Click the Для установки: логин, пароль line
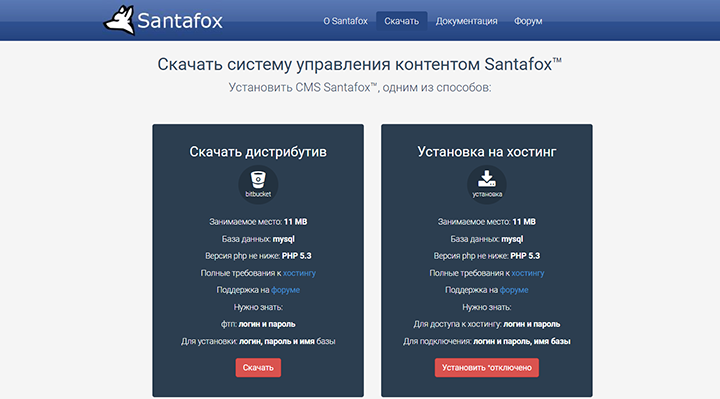Viewport: 720px width, 399px height. tap(258, 341)
